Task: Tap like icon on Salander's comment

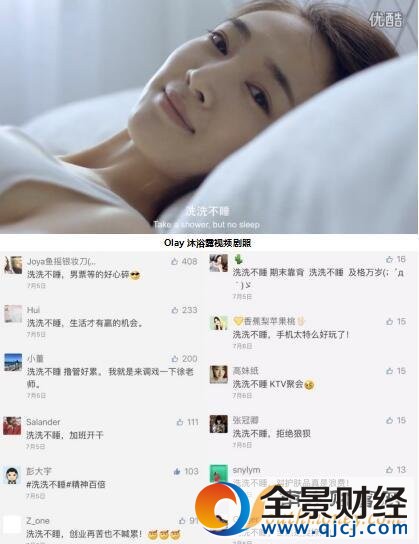Action: 180,422
